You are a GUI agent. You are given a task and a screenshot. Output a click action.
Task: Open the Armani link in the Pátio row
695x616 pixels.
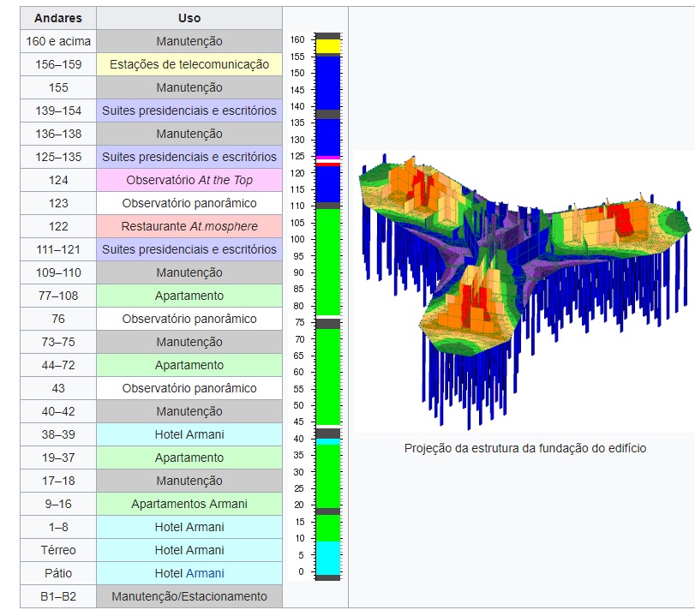(204, 573)
